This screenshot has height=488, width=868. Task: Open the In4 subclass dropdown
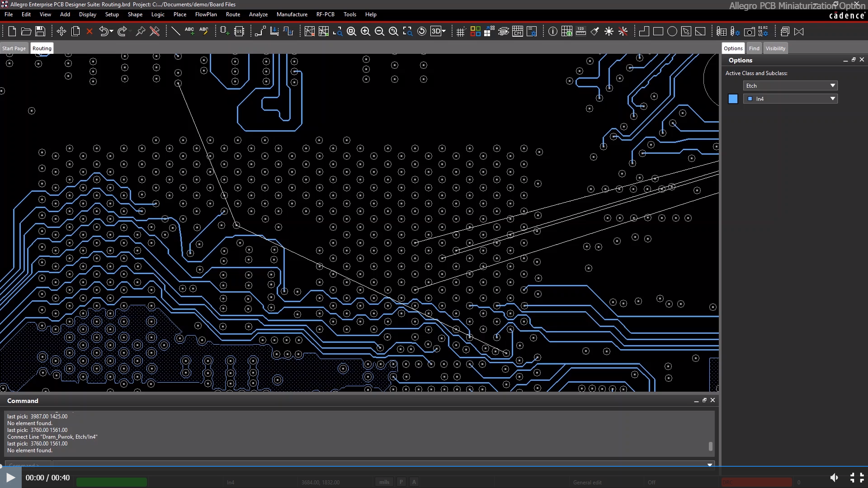[832, 99]
